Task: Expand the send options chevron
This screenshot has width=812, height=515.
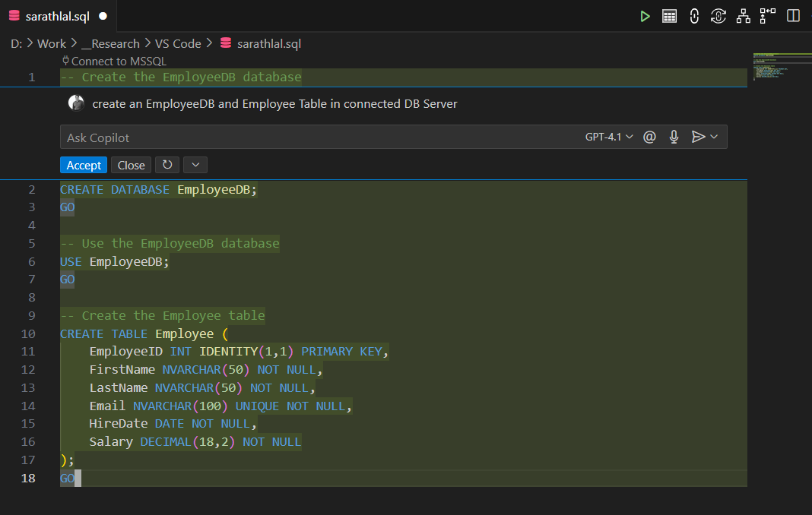Action: pyautogui.click(x=714, y=137)
